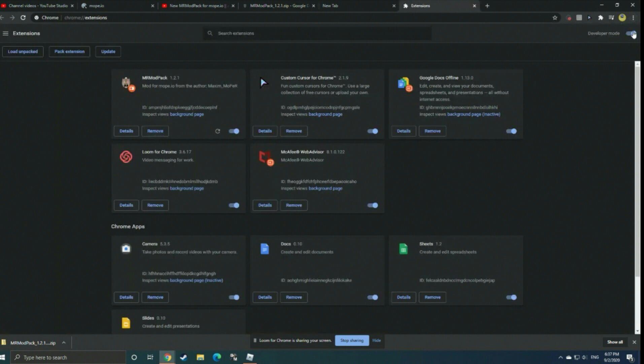Remove Custom Cursor for Chrome

(294, 131)
